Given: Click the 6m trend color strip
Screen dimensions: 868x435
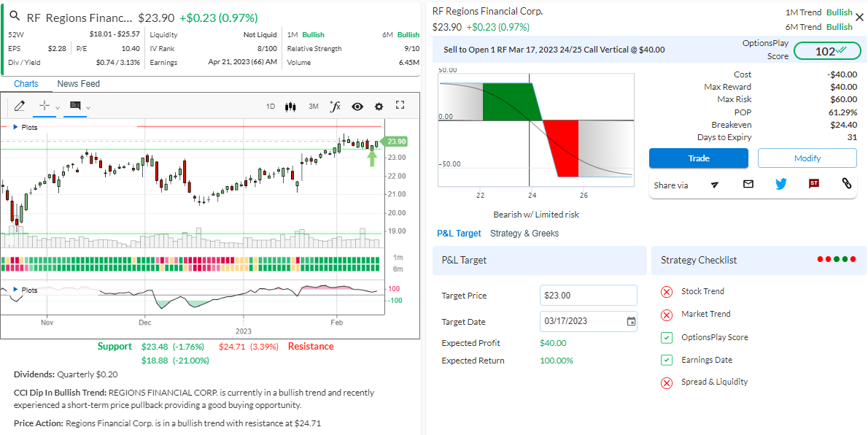Looking at the screenshot, I should pos(191,268).
